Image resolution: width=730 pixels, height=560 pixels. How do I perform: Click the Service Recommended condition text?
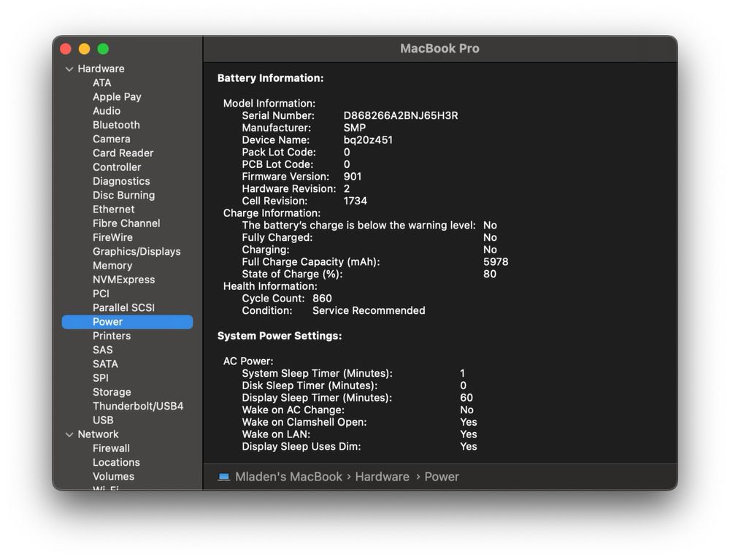coord(369,310)
